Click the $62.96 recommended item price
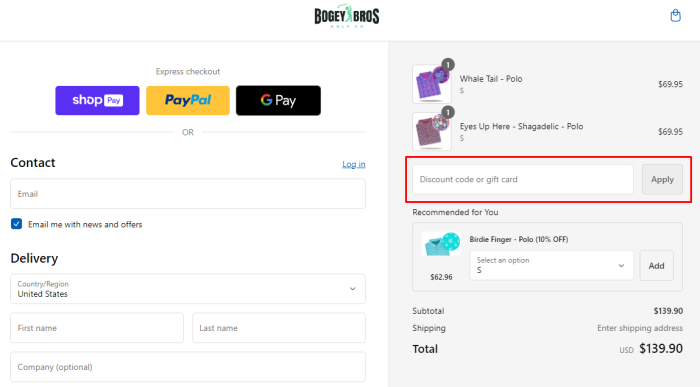This screenshot has height=387, width=700. 441,277
